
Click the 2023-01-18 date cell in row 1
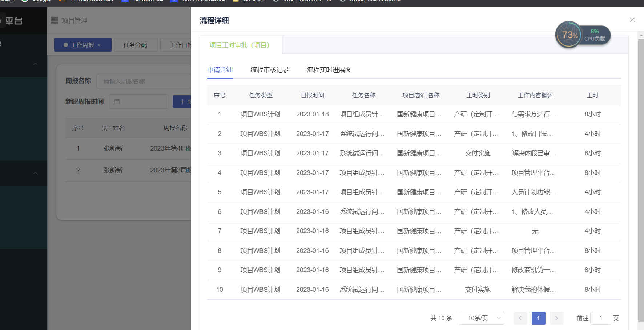pyautogui.click(x=312, y=114)
